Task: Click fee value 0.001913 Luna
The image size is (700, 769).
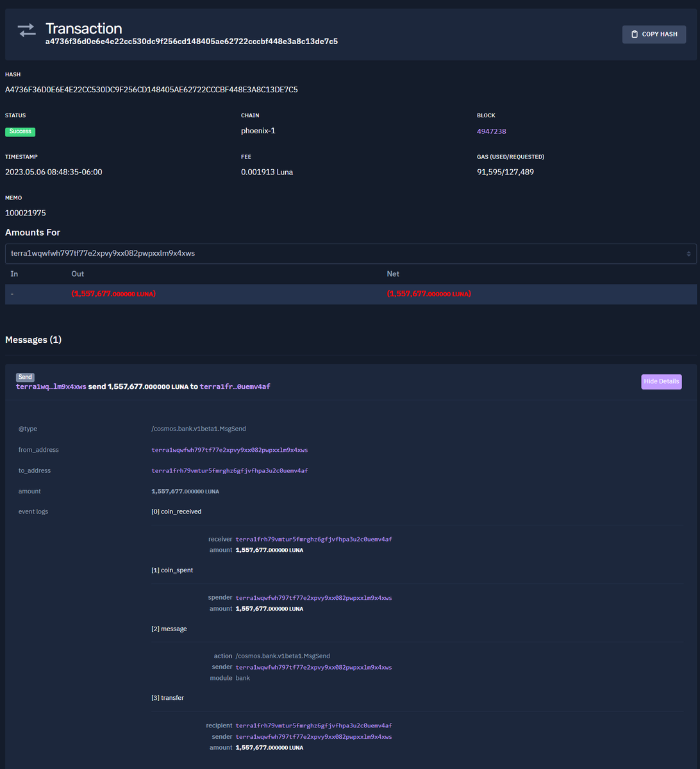Action: click(x=267, y=172)
